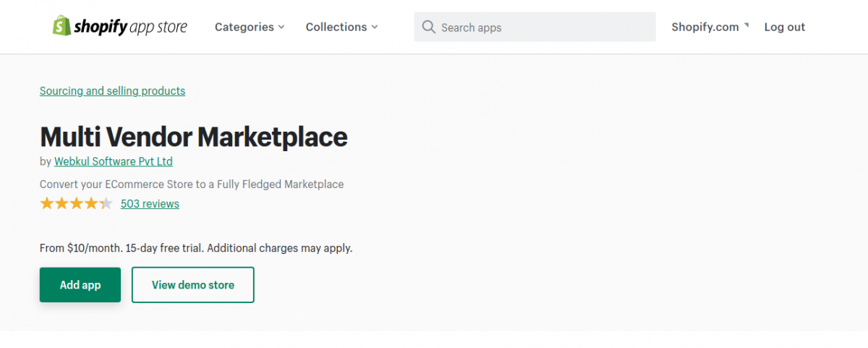This screenshot has width=868, height=348.
Task: Click the search magnifier icon
Action: tap(428, 27)
